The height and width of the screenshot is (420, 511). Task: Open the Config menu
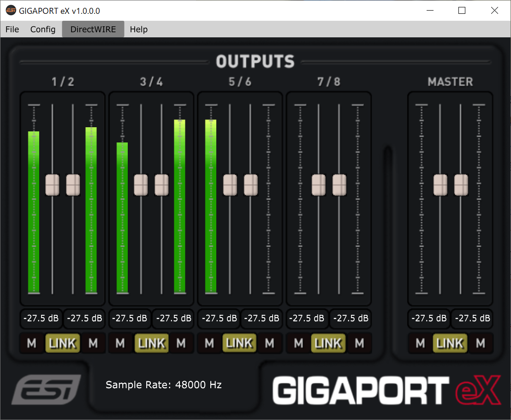(x=43, y=30)
